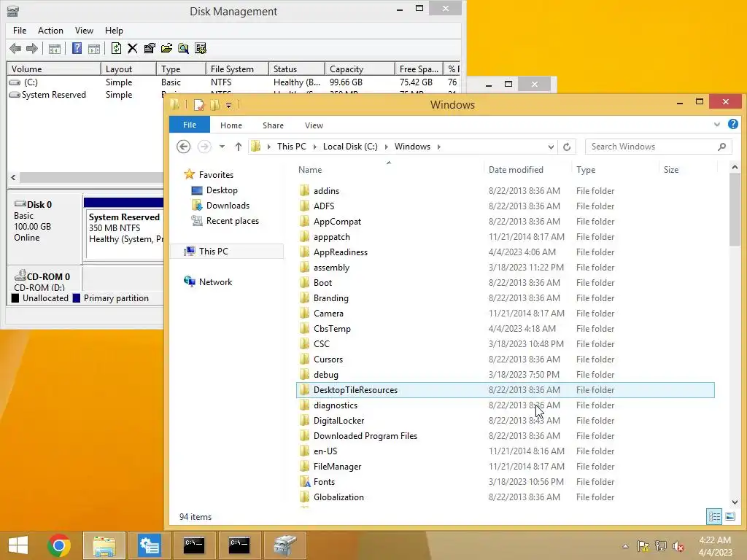Click New folder icon in Explorer quick access toolbar
The height and width of the screenshot is (560, 747).
215,105
